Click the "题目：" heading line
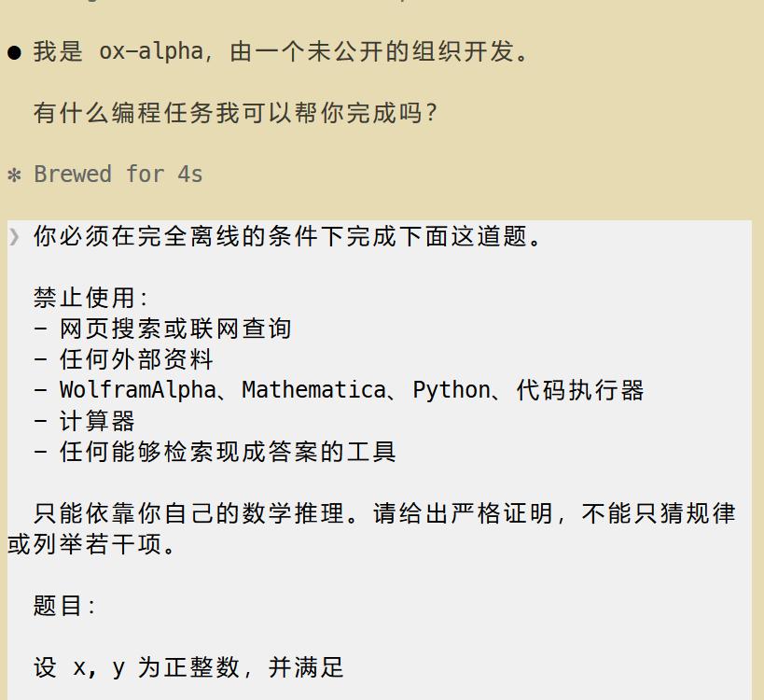 tap(64, 606)
